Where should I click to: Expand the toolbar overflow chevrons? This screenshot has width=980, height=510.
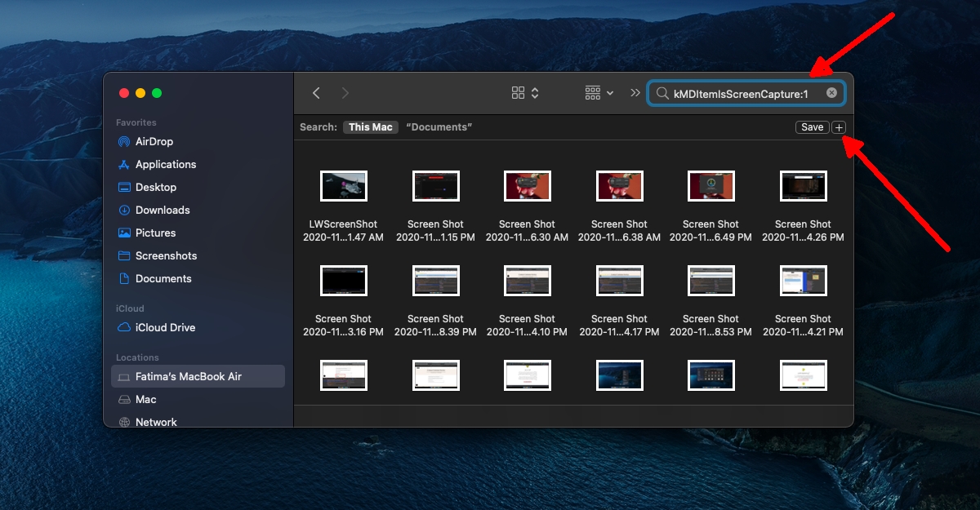tap(635, 93)
